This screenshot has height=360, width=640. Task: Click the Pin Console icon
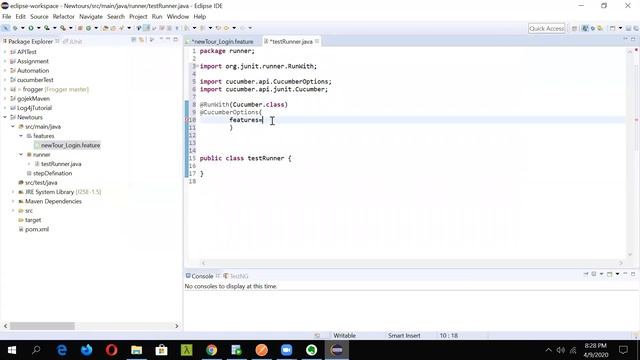point(586,274)
